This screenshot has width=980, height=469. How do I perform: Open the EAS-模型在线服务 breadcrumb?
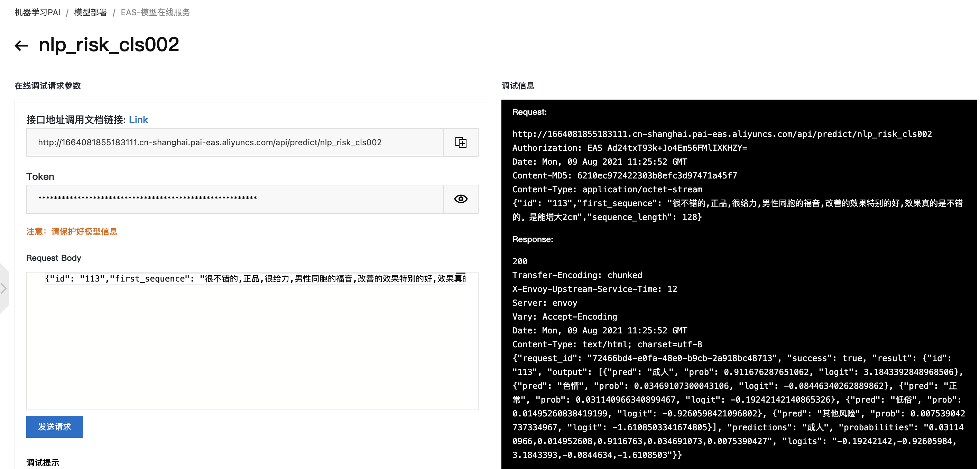point(155,12)
